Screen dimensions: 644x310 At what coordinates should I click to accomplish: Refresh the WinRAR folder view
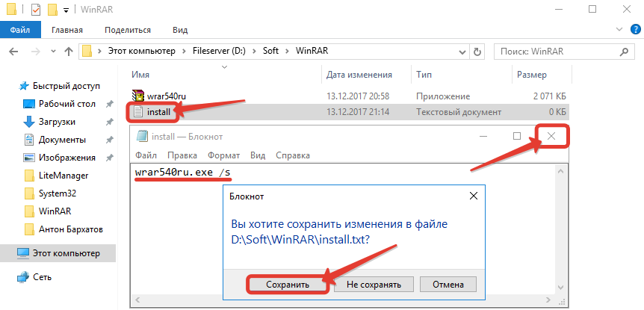click(477, 52)
